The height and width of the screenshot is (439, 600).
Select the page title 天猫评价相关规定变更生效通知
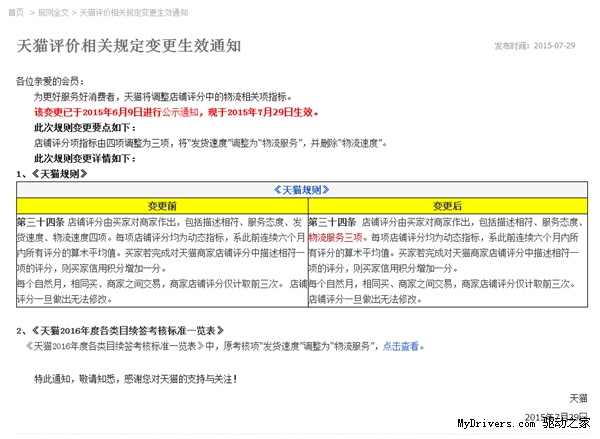[x=129, y=46]
